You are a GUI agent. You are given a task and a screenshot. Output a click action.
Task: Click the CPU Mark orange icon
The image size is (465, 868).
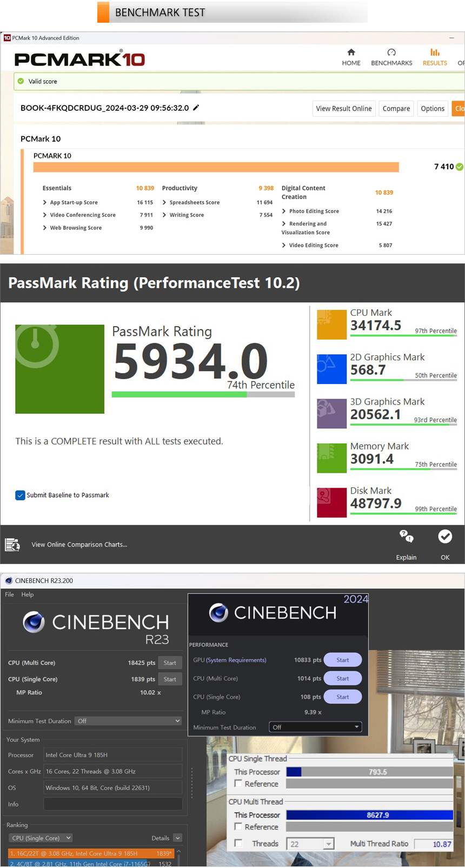(x=331, y=324)
